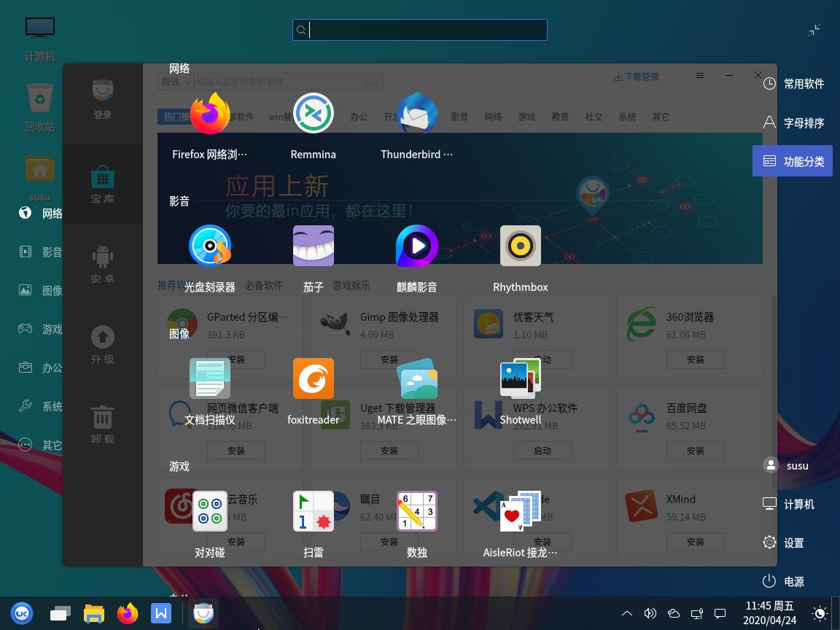
Task: Select 系统 category in left sidebar
Action: point(40,406)
